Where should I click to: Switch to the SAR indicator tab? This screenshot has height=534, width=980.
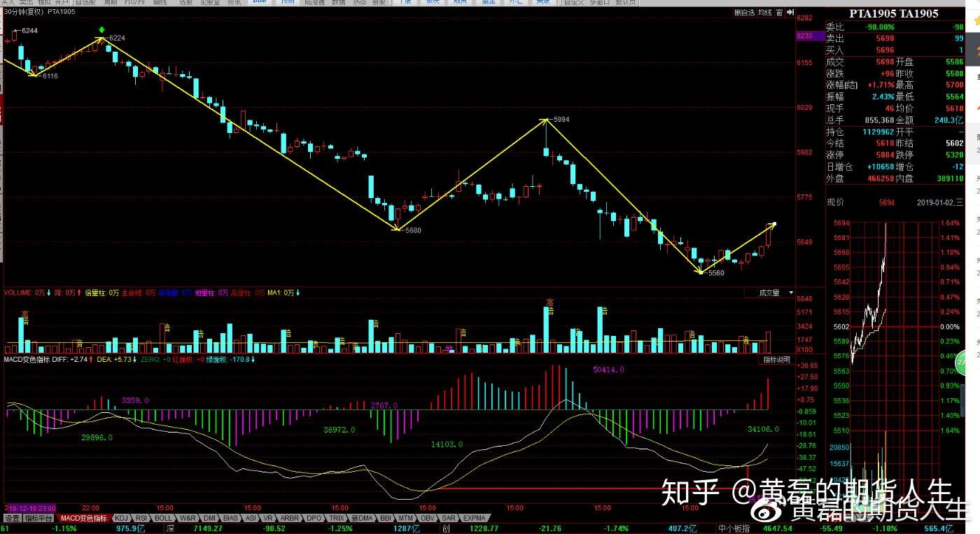(448, 519)
